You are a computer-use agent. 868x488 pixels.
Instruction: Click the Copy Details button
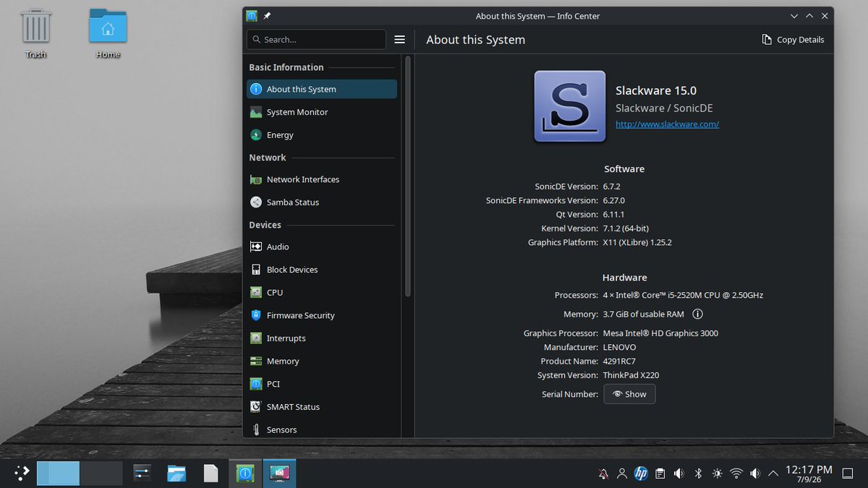click(793, 40)
